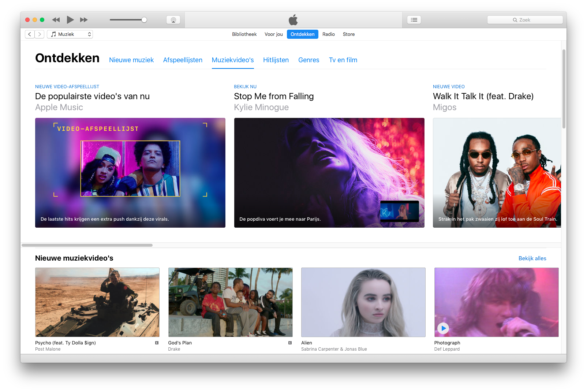
Task: Focus the Zoek search field
Action: click(525, 20)
